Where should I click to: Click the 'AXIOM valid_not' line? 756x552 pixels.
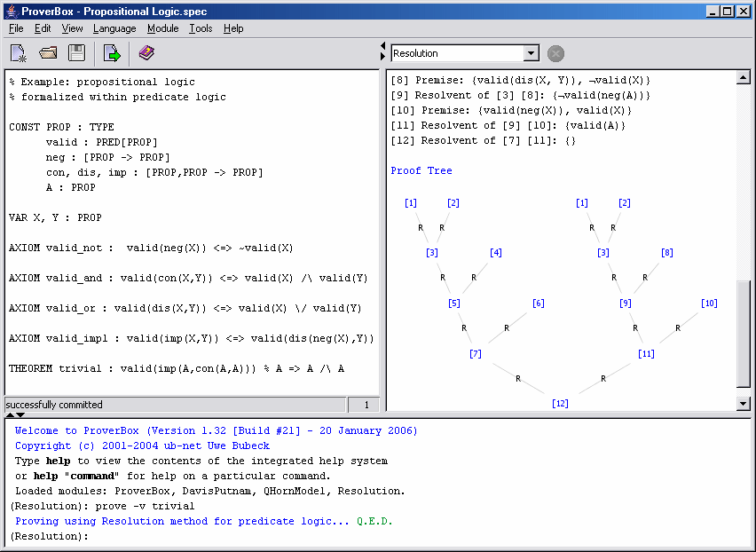tap(151, 248)
